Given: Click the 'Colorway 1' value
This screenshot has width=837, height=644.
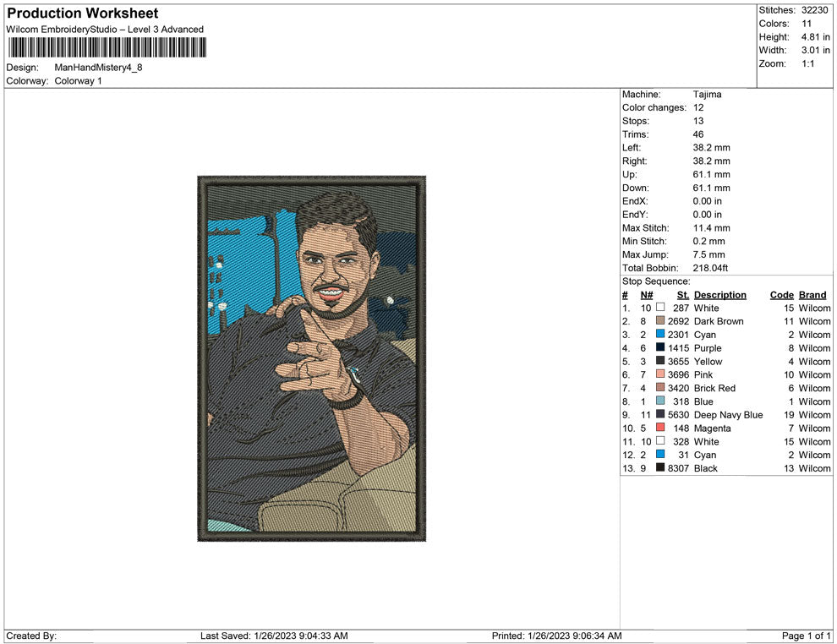Looking at the screenshot, I should (78, 81).
